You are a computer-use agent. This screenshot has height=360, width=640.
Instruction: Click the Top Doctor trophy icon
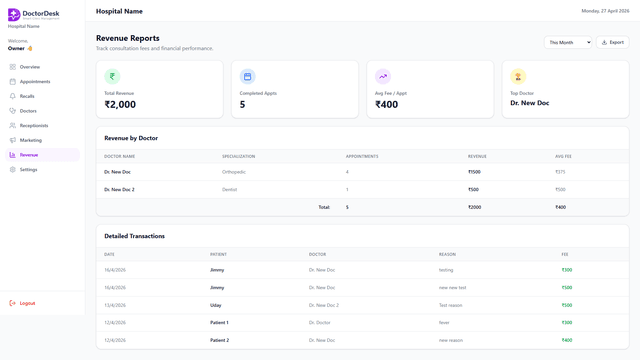pyautogui.click(x=518, y=76)
